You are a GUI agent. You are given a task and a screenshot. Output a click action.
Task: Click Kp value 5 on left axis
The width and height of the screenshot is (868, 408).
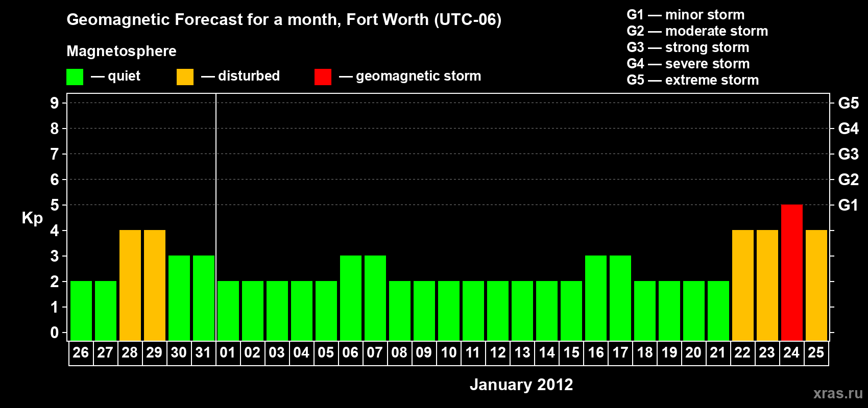(x=55, y=205)
